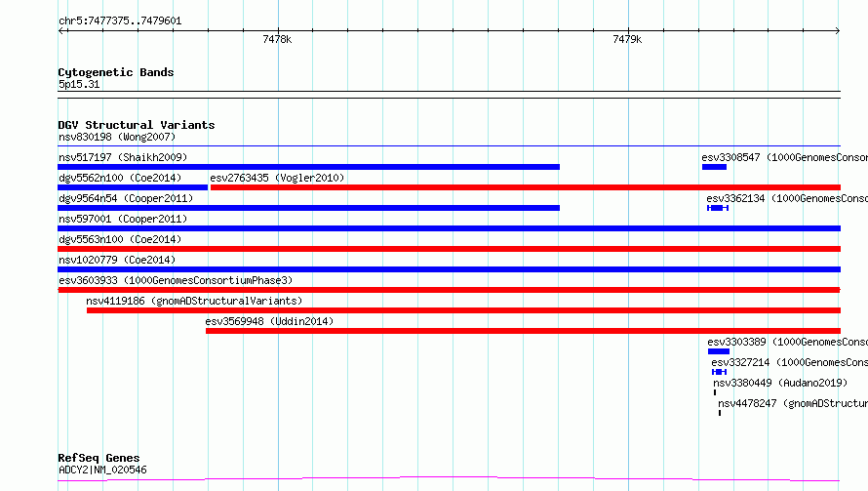
Task: Click the magenta ADCY2 gene line
Action: (x=450, y=479)
